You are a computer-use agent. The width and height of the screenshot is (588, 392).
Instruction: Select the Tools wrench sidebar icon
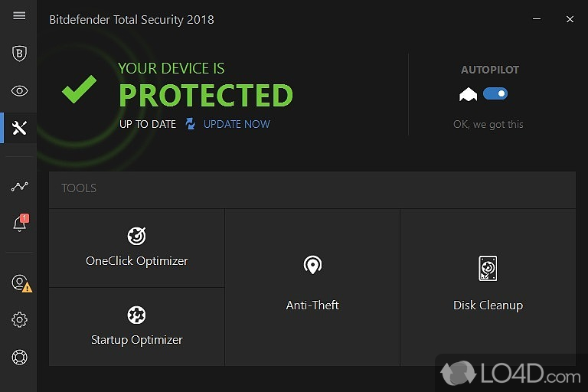[20, 128]
